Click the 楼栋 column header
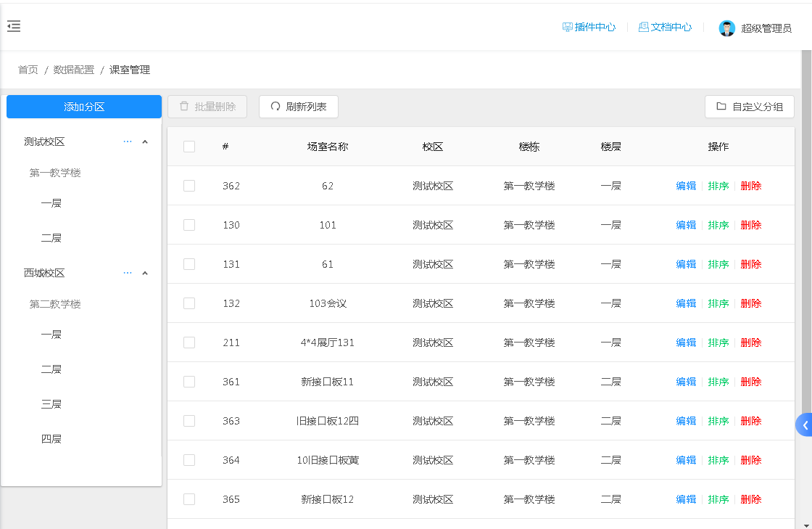This screenshot has width=812, height=529. click(529, 147)
